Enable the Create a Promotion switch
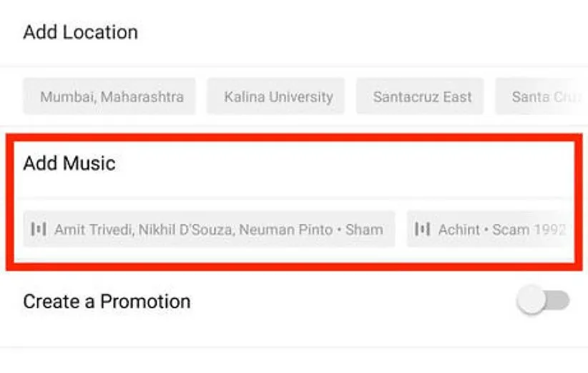 [x=544, y=302]
